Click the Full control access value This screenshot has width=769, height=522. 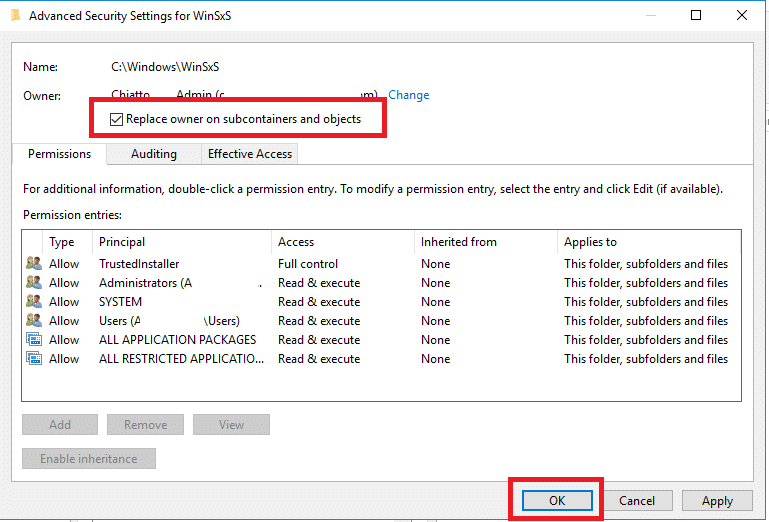coord(308,264)
